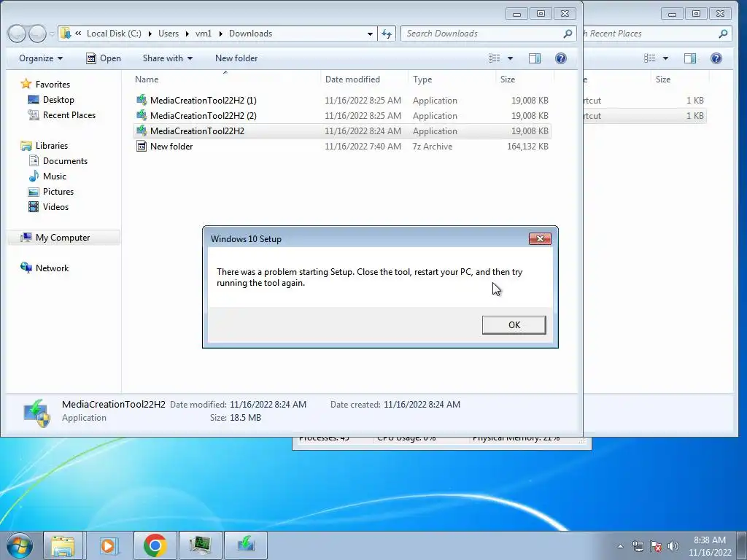
Task: Switch to Windows 10 Setup taskbar icon
Action: click(245, 545)
